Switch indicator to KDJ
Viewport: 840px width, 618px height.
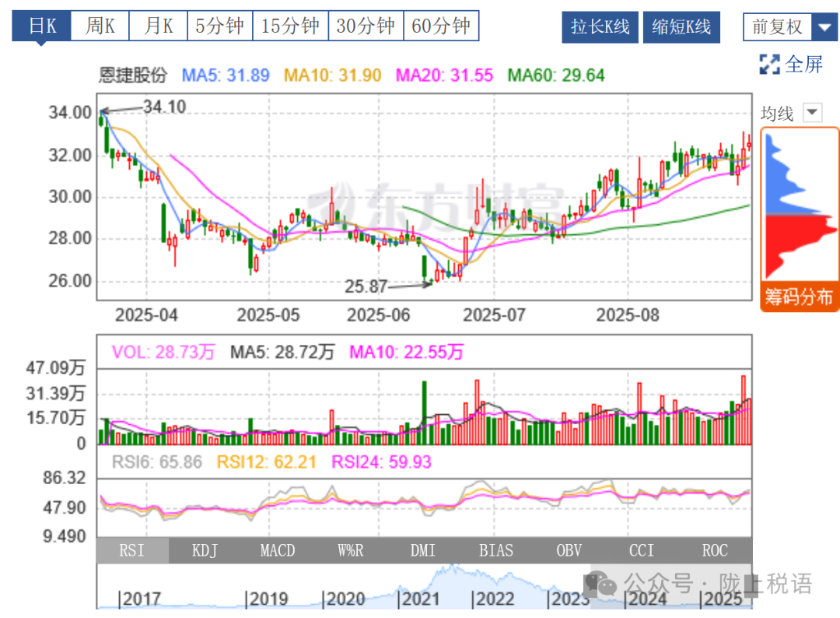click(x=205, y=551)
